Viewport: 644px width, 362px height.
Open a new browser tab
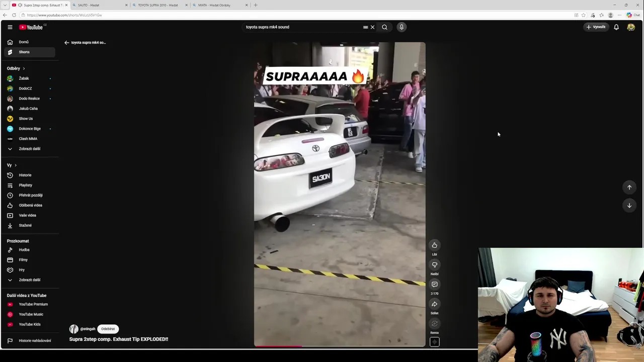pyautogui.click(x=256, y=5)
